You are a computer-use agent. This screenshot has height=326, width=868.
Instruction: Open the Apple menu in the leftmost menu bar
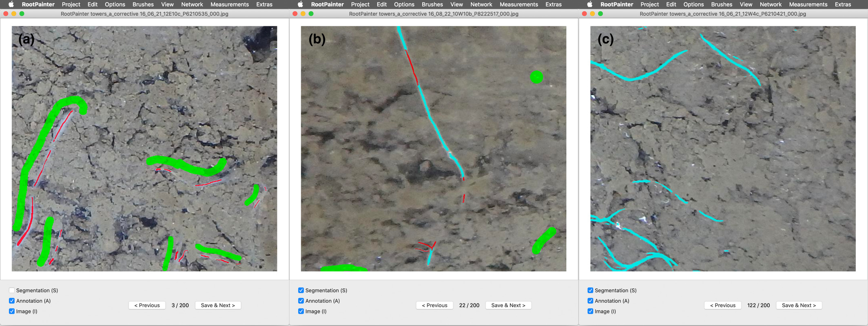(11, 4)
